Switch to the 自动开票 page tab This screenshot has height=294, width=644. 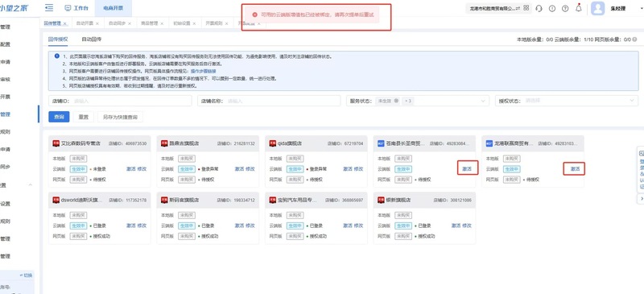(x=85, y=23)
